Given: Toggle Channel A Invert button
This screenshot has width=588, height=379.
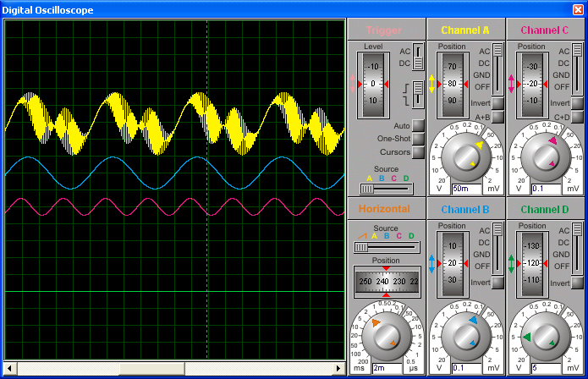Looking at the screenshot, I should tap(497, 103).
